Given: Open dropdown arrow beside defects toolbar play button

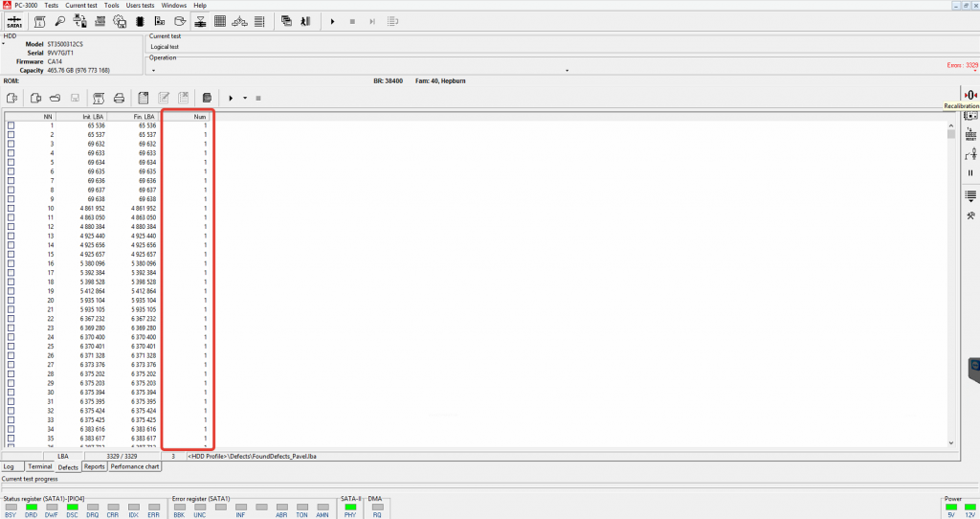Looking at the screenshot, I should [x=245, y=98].
